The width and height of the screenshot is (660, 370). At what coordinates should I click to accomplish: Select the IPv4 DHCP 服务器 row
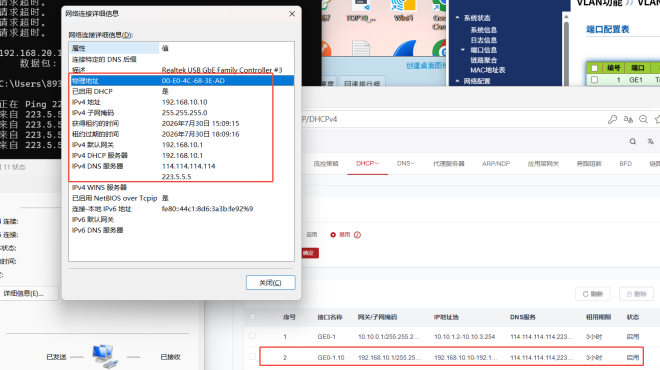[x=181, y=155]
